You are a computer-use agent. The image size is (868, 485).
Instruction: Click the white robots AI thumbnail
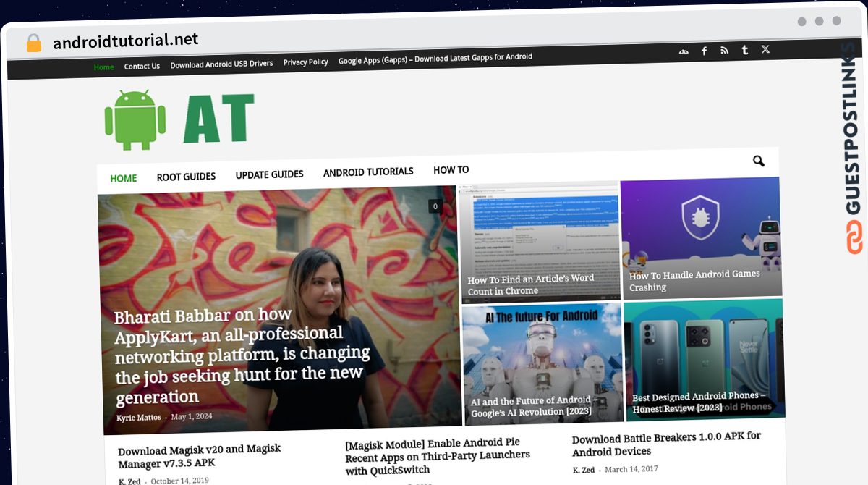pos(542,363)
